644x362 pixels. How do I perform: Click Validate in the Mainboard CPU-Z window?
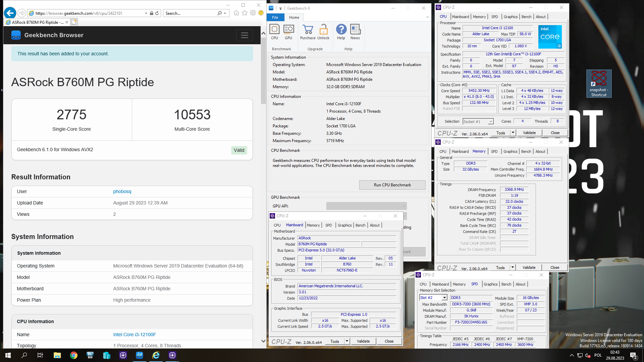click(363, 341)
